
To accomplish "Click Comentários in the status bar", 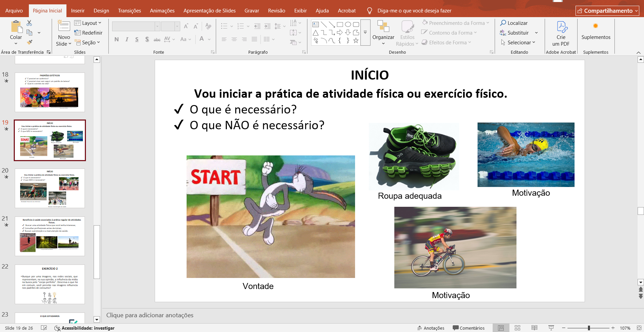I will point(468,328).
